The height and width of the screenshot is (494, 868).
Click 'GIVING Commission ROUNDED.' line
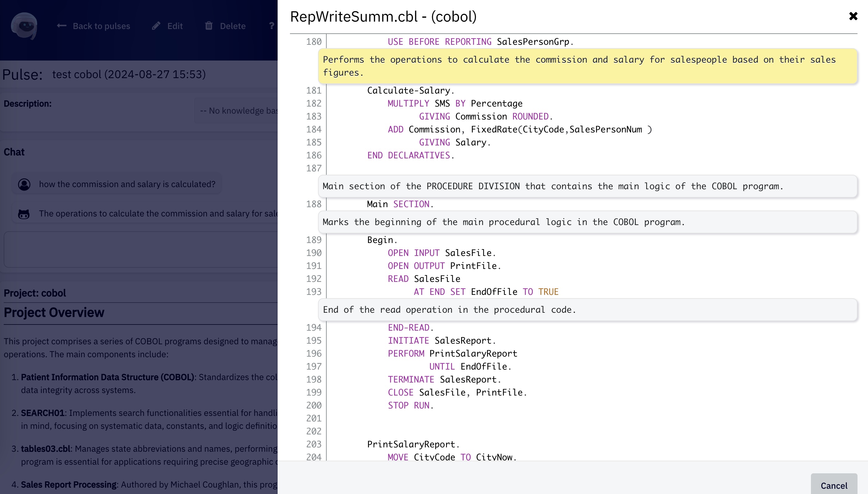[486, 116]
